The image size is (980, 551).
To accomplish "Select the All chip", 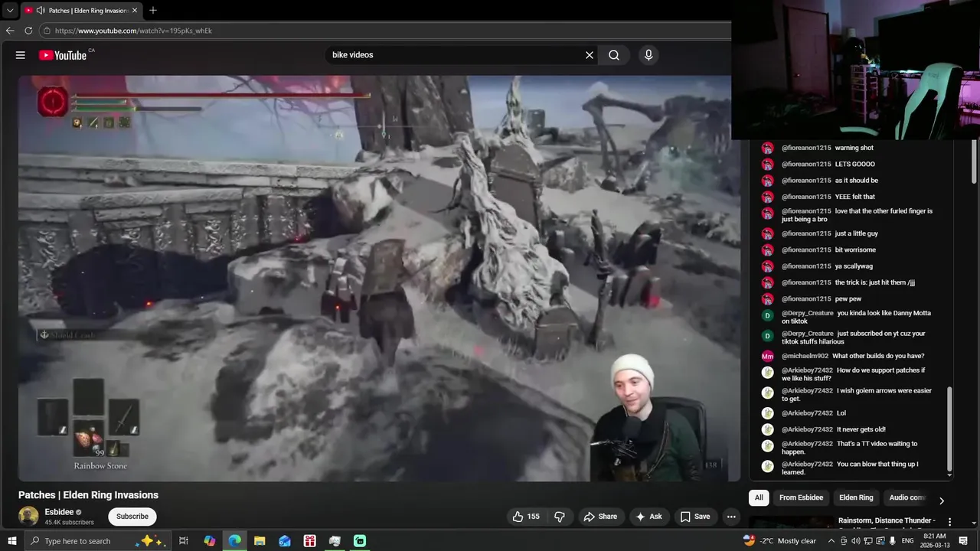I will (759, 497).
